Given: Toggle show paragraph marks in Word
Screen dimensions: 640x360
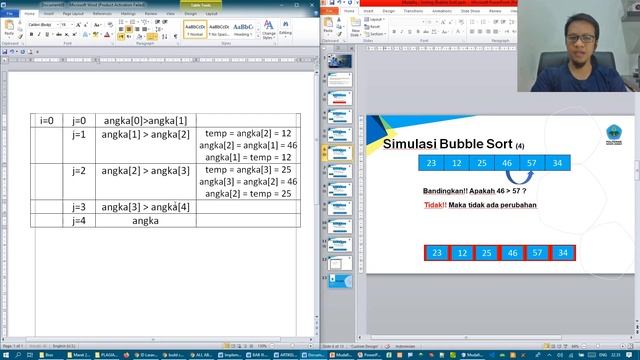Looking at the screenshot, I should 176,36.
